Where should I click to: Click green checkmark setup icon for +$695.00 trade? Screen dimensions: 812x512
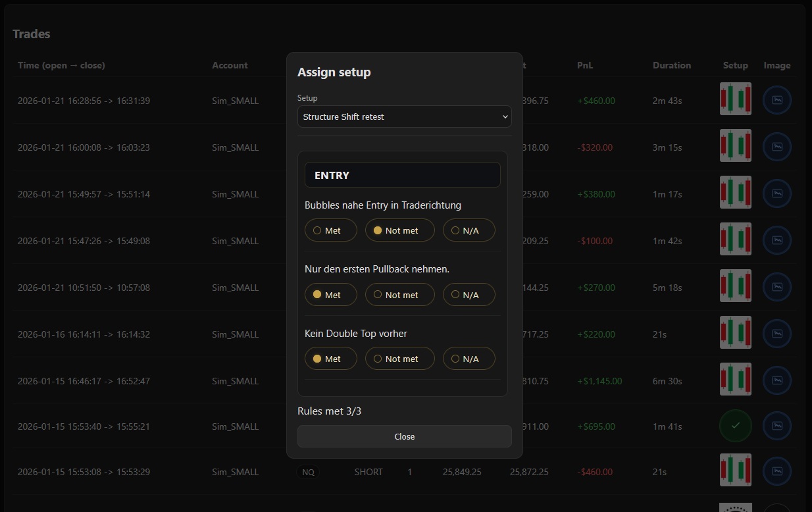point(735,426)
